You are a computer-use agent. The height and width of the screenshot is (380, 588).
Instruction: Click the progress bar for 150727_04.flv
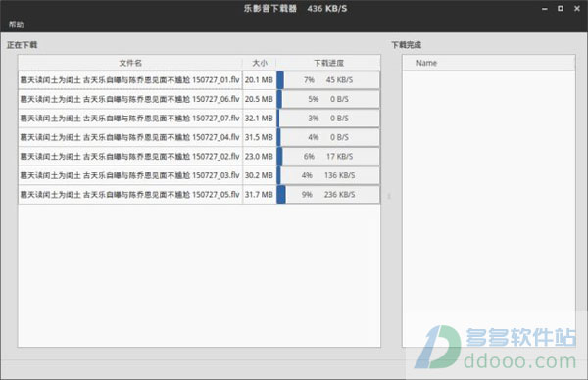(328, 137)
